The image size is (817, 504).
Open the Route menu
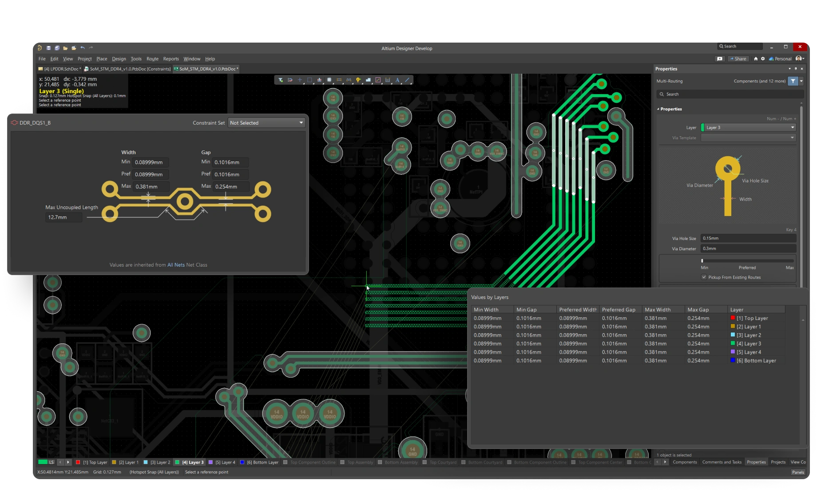(152, 59)
